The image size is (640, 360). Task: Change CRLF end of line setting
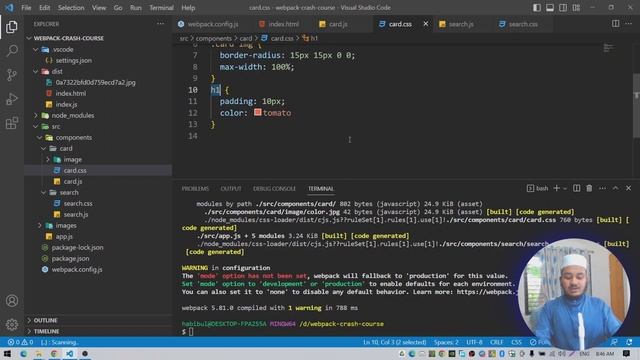point(496,342)
